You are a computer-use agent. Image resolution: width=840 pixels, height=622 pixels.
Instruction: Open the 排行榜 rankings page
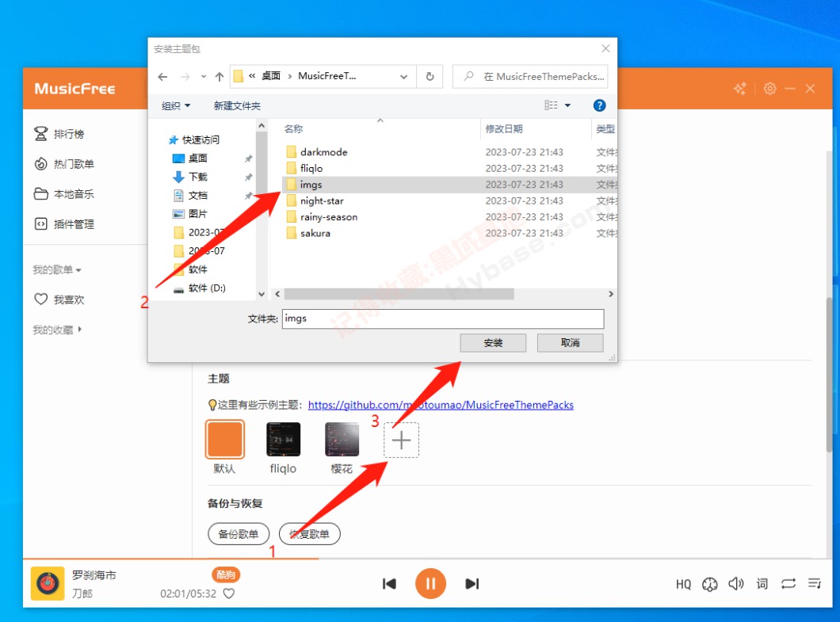coord(59,133)
